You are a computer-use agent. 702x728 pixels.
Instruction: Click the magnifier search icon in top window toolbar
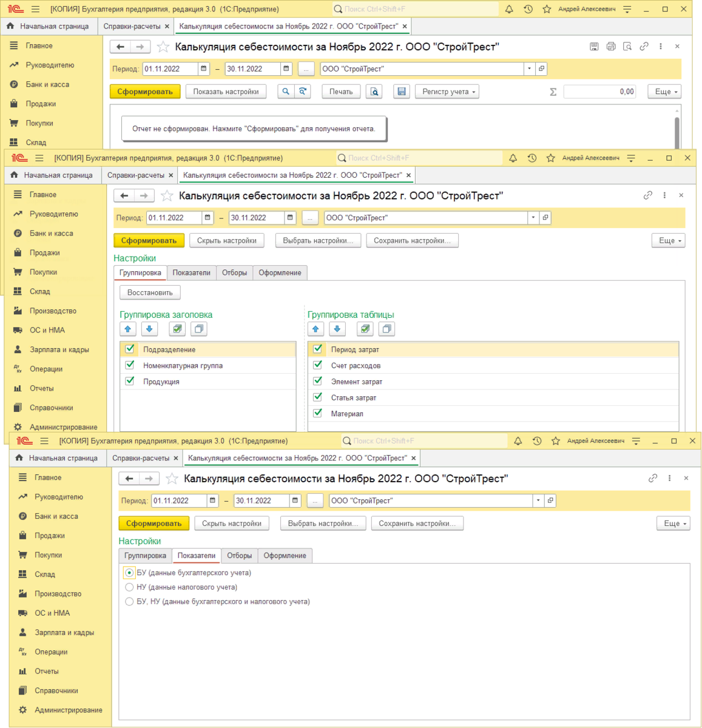[286, 92]
